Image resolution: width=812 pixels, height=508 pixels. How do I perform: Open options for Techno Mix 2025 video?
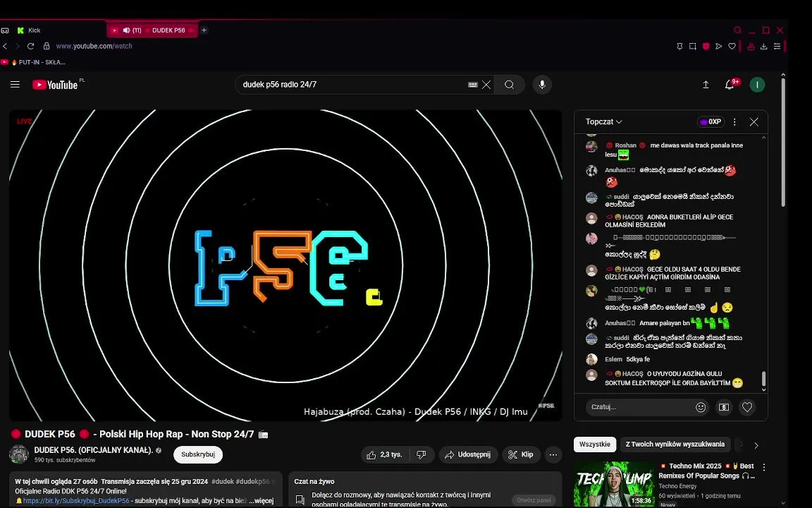pyautogui.click(x=763, y=467)
